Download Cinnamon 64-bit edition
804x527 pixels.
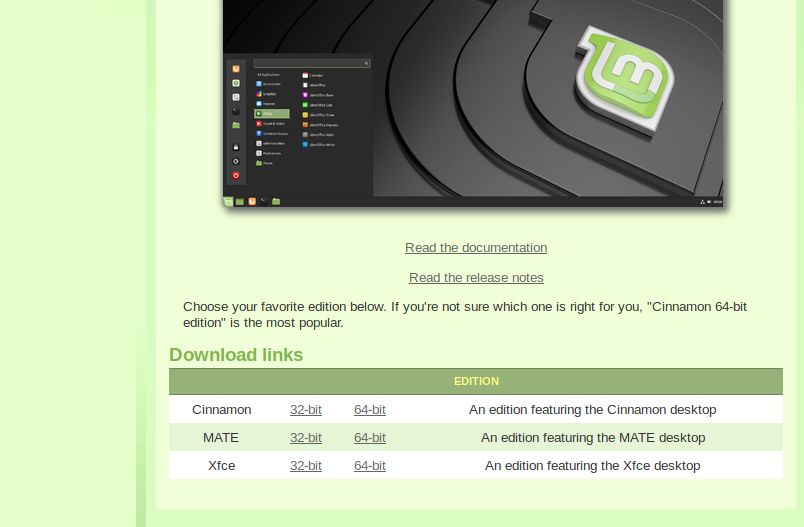coord(370,410)
